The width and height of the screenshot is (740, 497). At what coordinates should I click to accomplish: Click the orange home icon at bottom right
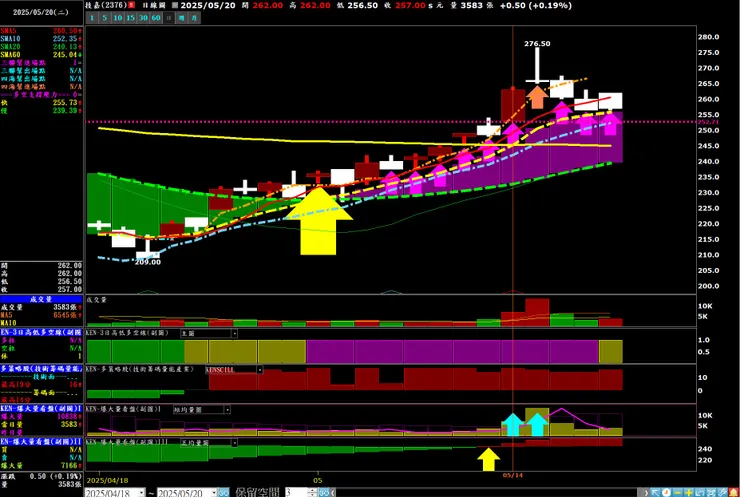pyautogui.click(x=733, y=493)
